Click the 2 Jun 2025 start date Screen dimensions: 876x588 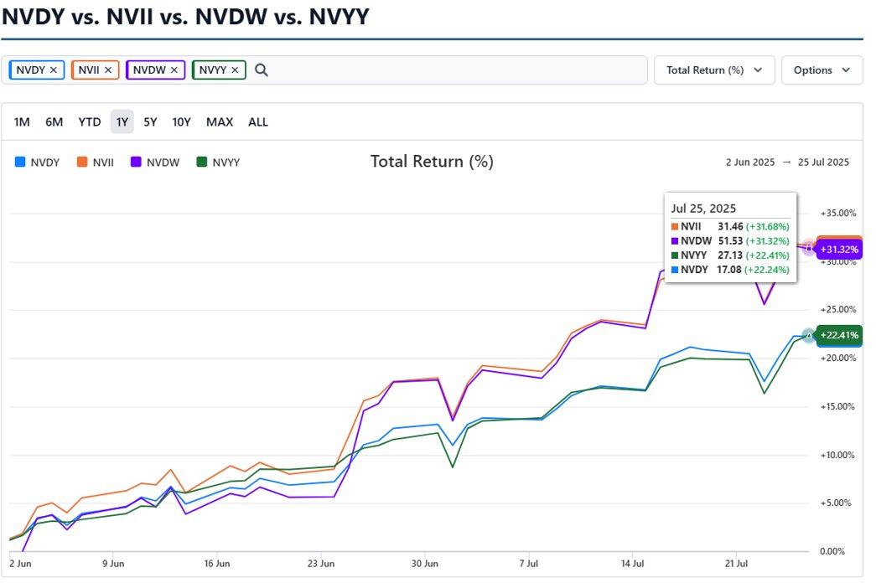[x=750, y=162]
